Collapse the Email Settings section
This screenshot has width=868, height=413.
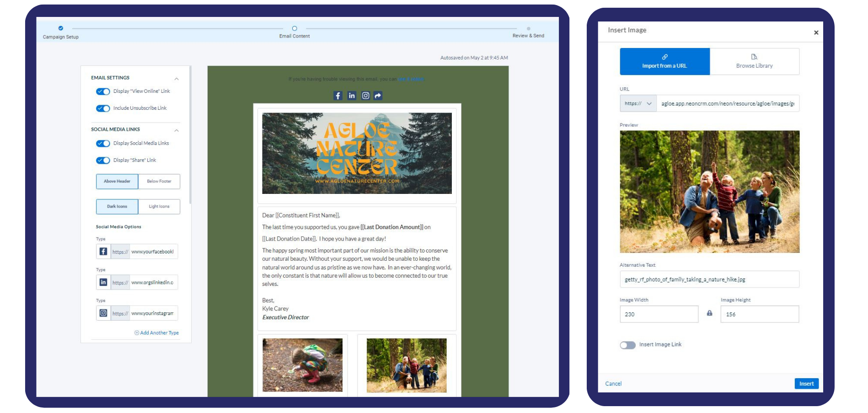click(177, 79)
